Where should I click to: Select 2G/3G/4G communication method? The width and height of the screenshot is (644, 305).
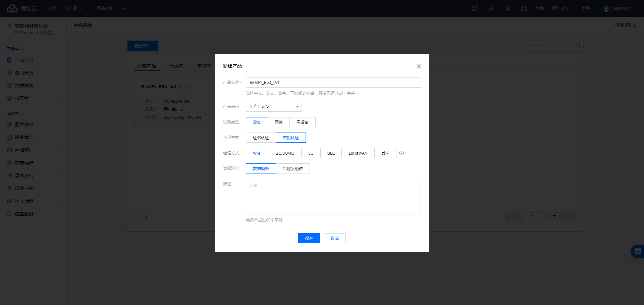(285, 153)
